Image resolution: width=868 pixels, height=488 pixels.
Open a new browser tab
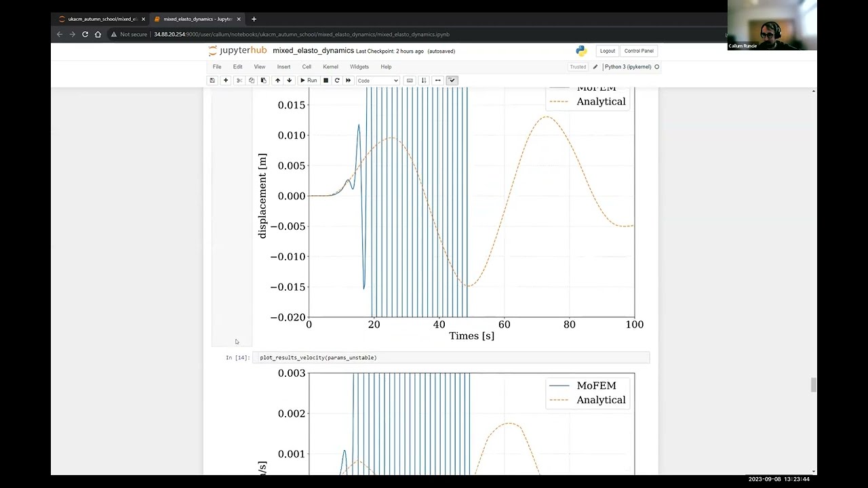254,19
